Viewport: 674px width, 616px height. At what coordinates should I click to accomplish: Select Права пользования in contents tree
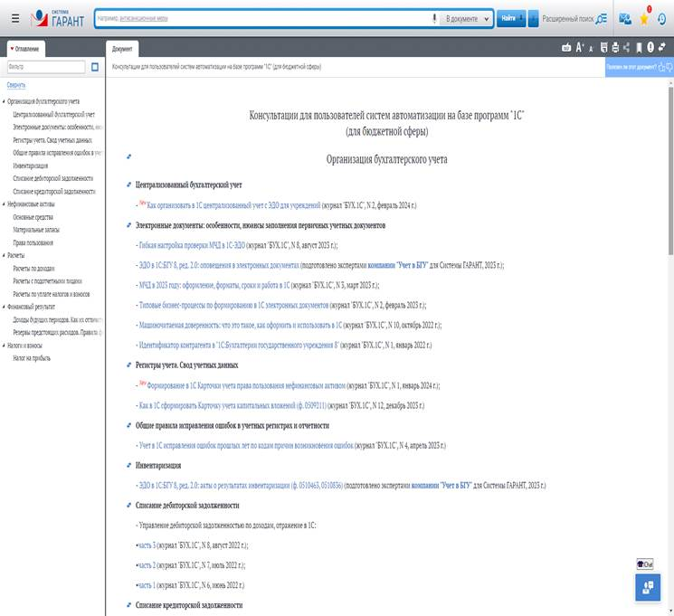[33, 242]
